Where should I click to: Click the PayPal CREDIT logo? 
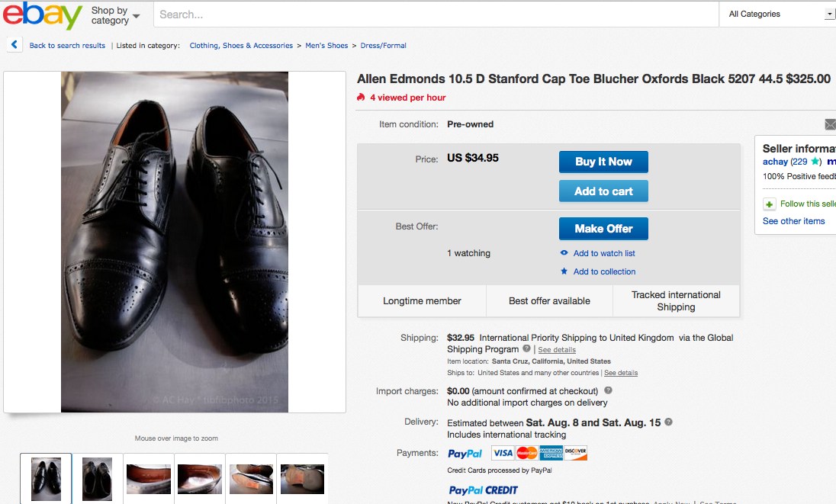tap(484, 490)
